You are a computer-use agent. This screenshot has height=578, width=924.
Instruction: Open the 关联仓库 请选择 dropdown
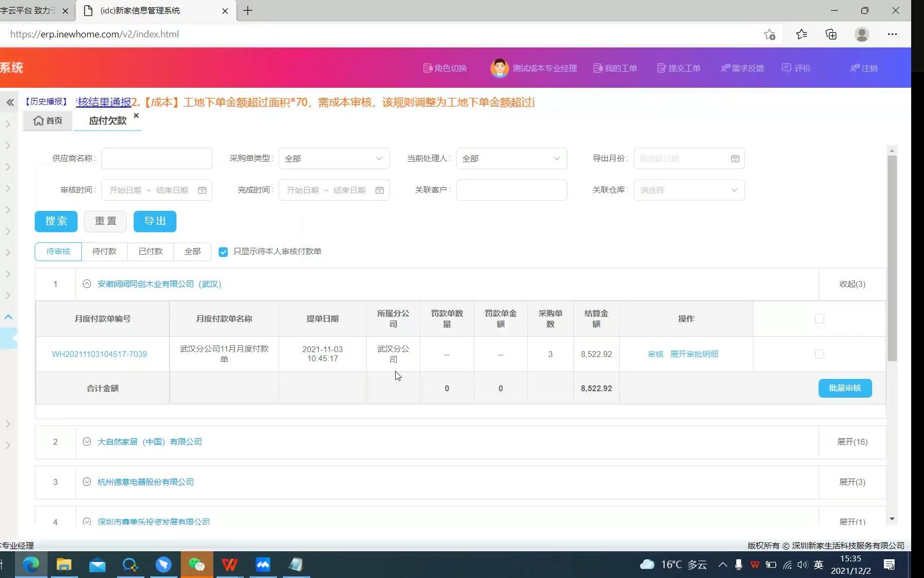[x=689, y=190]
